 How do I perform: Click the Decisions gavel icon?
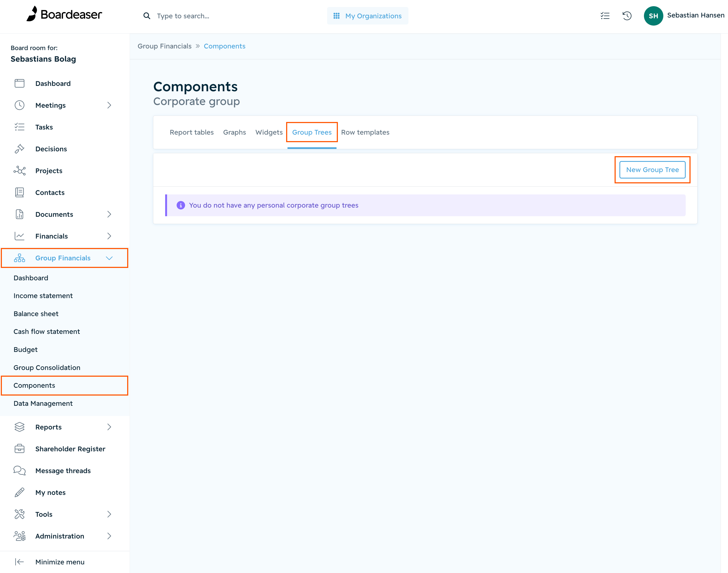19,149
